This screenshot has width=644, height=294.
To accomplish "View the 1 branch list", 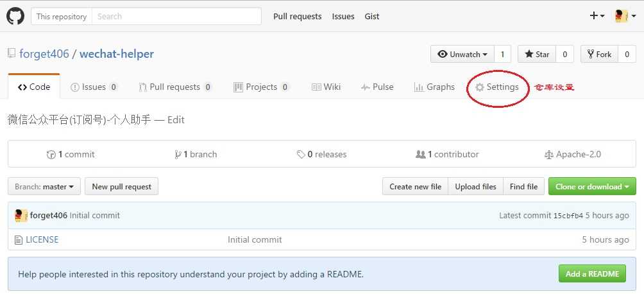I will pos(196,154).
